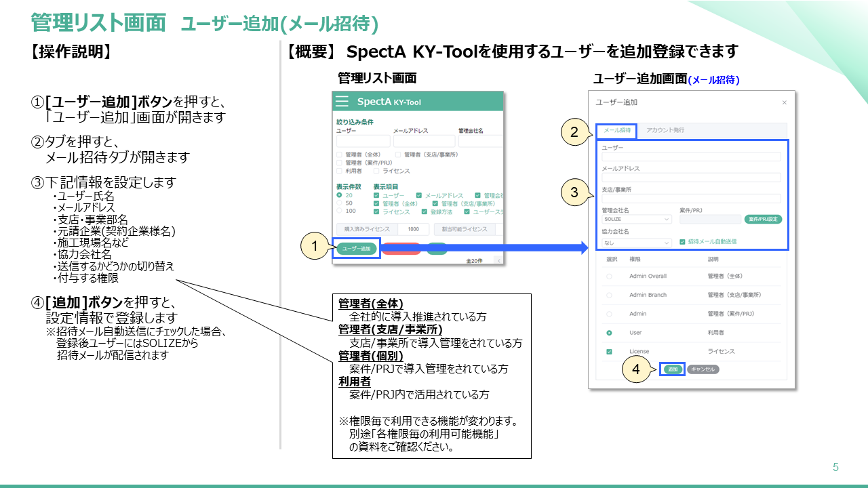Switch to the アカウント発行 tab
This screenshot has width=868, height=488.
[x=665, y=130]
